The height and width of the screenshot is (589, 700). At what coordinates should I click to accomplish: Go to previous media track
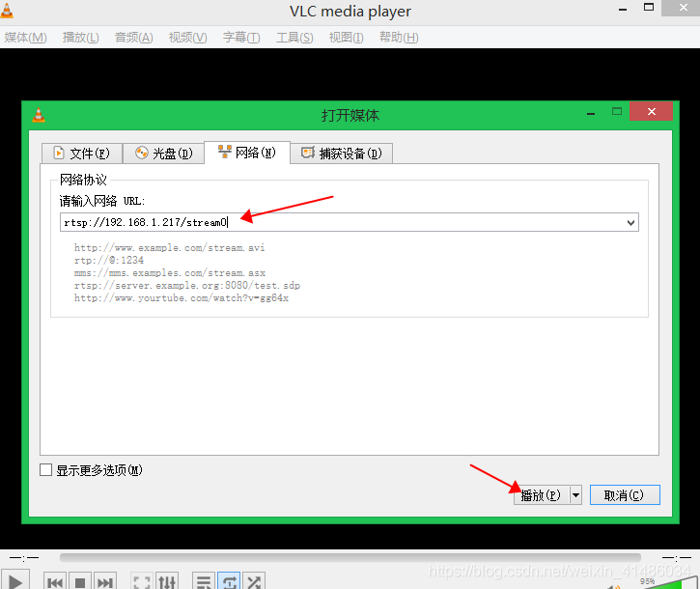pyautogui.click(x=55, y=582)
